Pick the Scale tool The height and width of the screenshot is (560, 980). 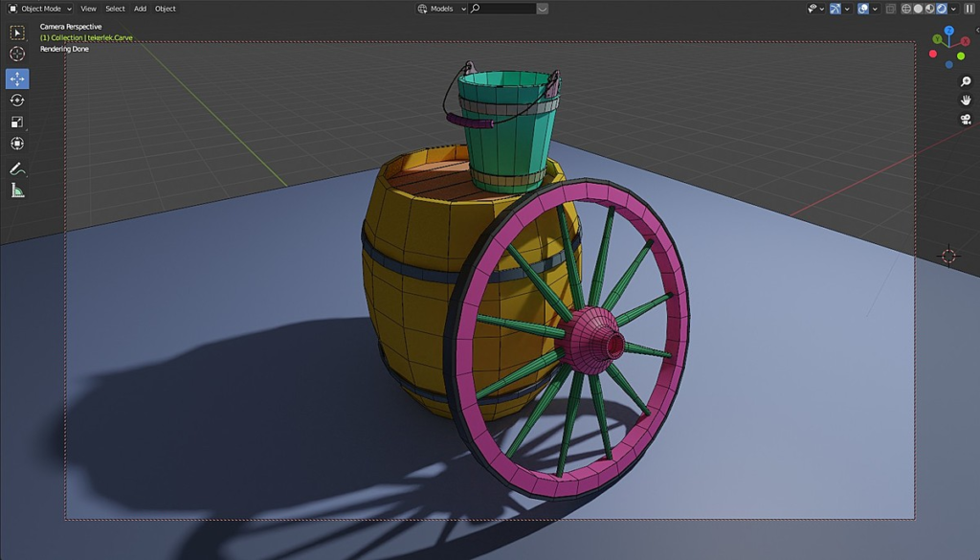point(17,122)
